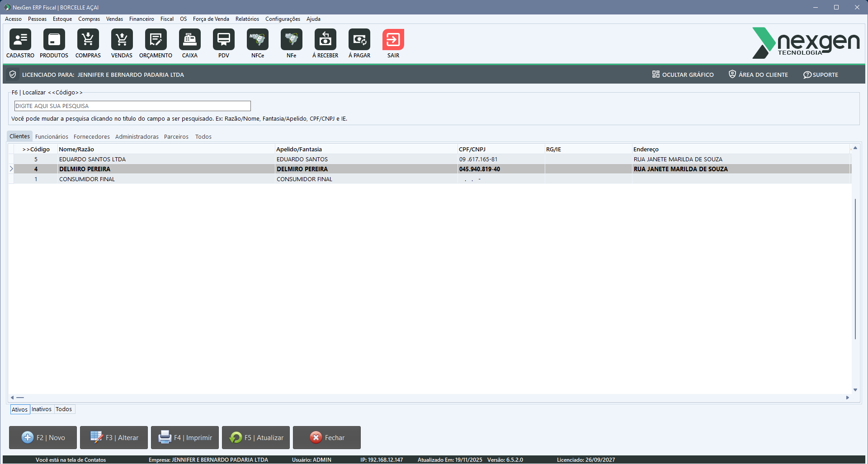The width and height of the screenshot is (868, 464).
Task: Click the red SAIR exit icon
Action: (393, 40)
